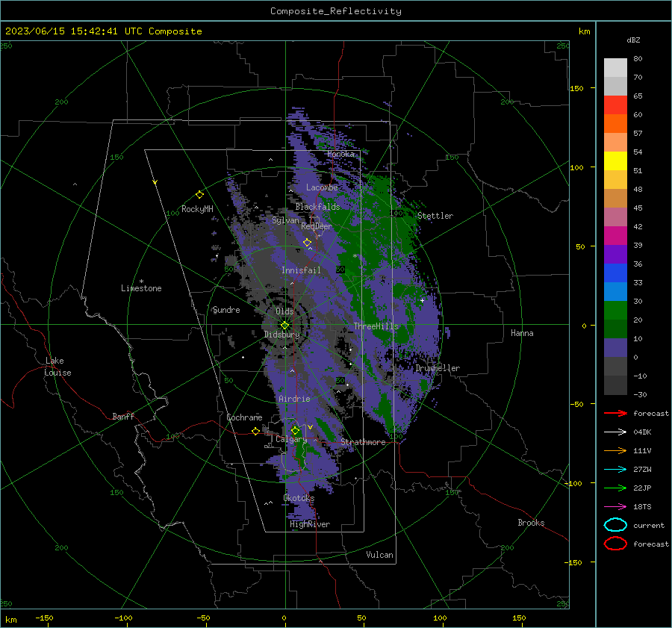Click the ThreeHills city label
672x628 pixels.
pyautogui.click(x=376, y=326)
